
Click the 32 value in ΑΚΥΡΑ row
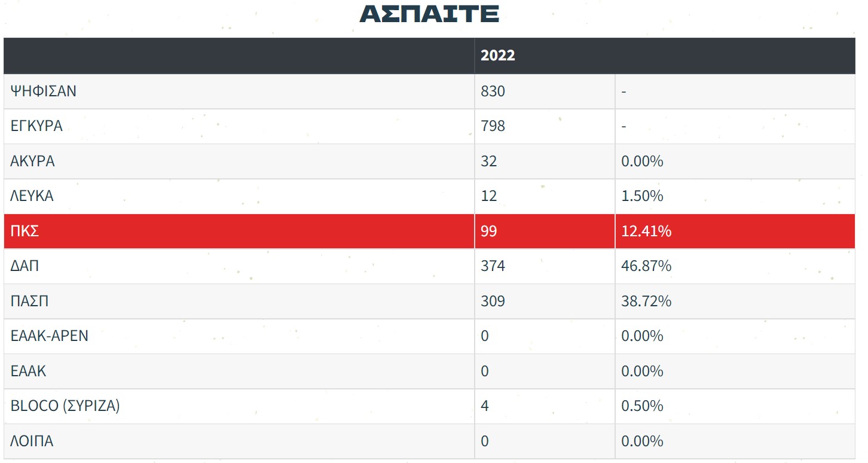click(488, 162)
